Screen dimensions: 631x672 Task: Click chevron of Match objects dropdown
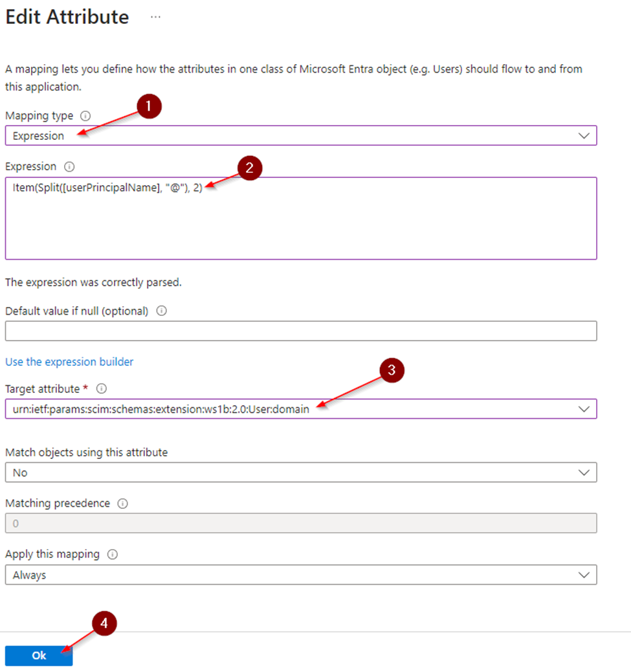(x=584, y=473)
